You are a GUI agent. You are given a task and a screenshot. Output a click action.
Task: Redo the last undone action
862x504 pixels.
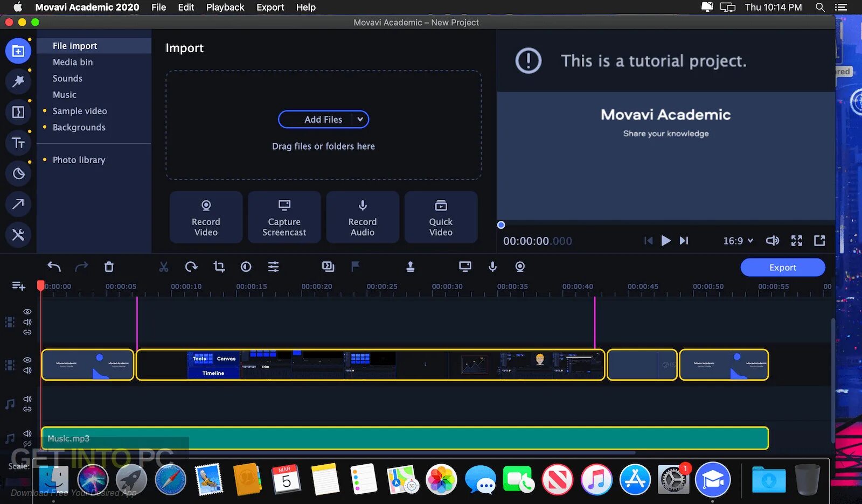[81, 267]
